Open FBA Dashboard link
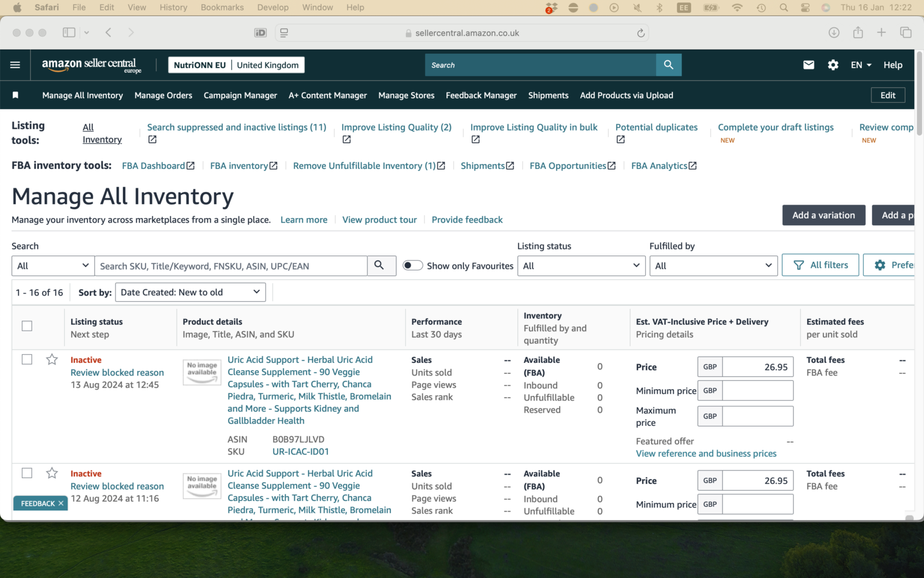This screenshot has width=924, height=578. click(x=158, y=166)
